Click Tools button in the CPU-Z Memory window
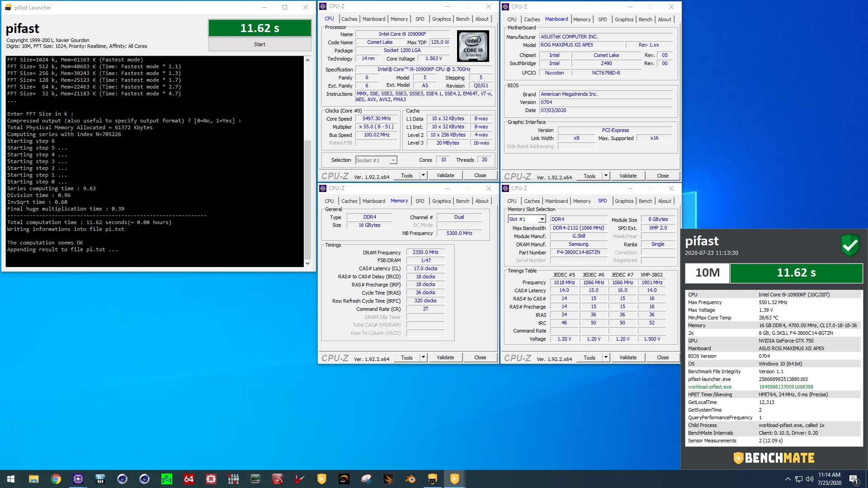Screen dimensions: 868x488 (x=407, y=357)
